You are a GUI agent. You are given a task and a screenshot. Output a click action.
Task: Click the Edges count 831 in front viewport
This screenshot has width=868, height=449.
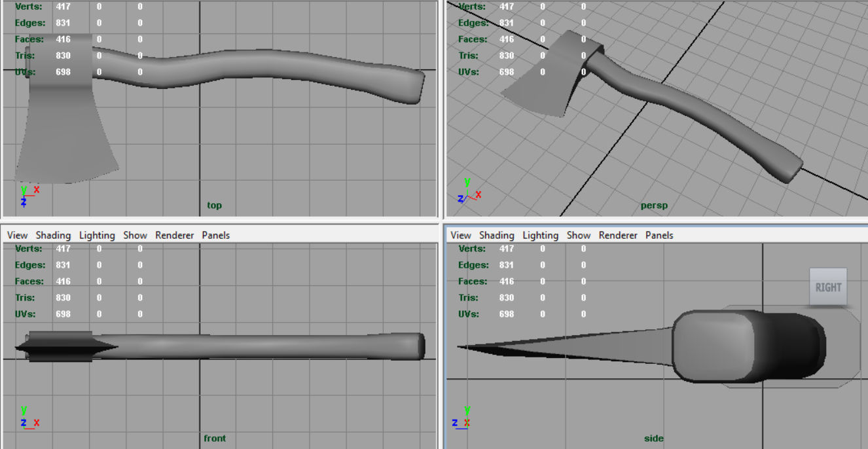(63, 265)
